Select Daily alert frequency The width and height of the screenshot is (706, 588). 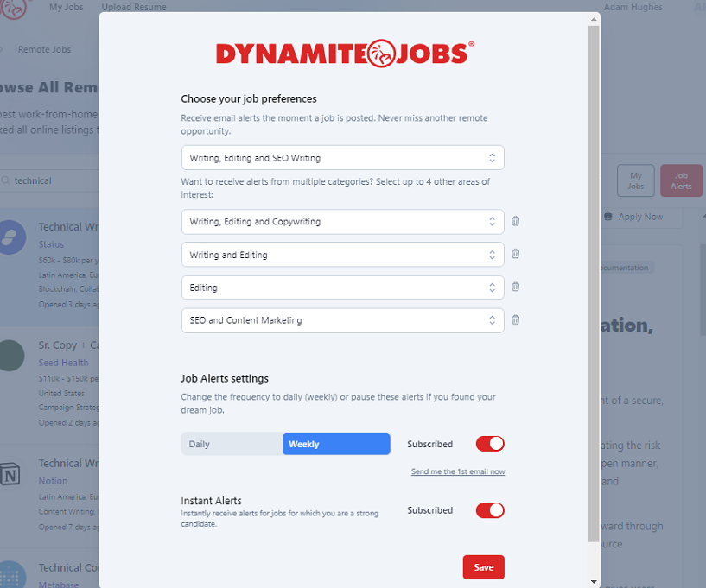click(232, 444)
